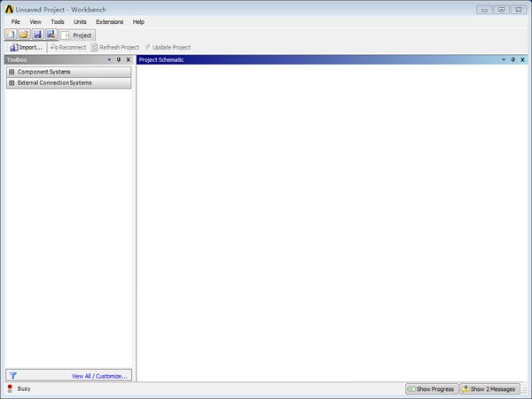Select the Project tab

coord(77,35)
